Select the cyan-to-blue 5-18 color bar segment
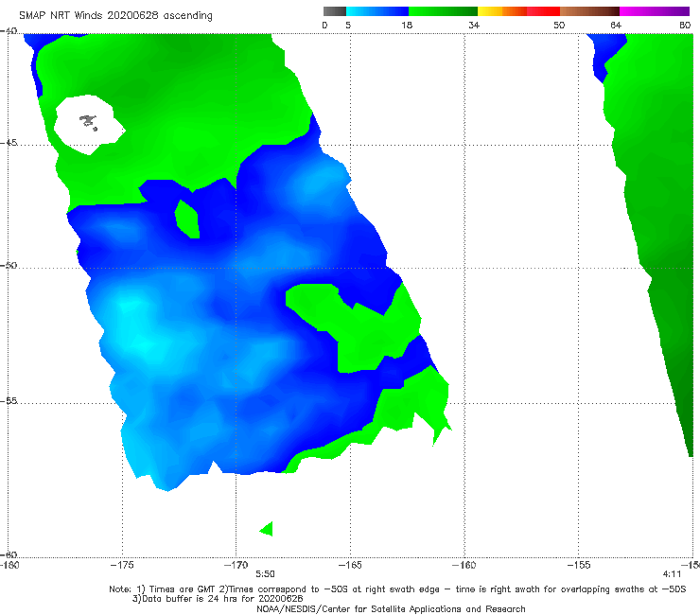This screenshot has width=700, height=615. point(377,11)
